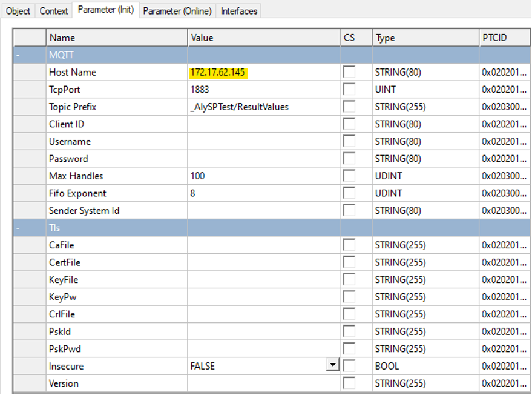The height and width of the screenshot is (395, 532).
Task: Click the Value column header
Action: point(264,38)
